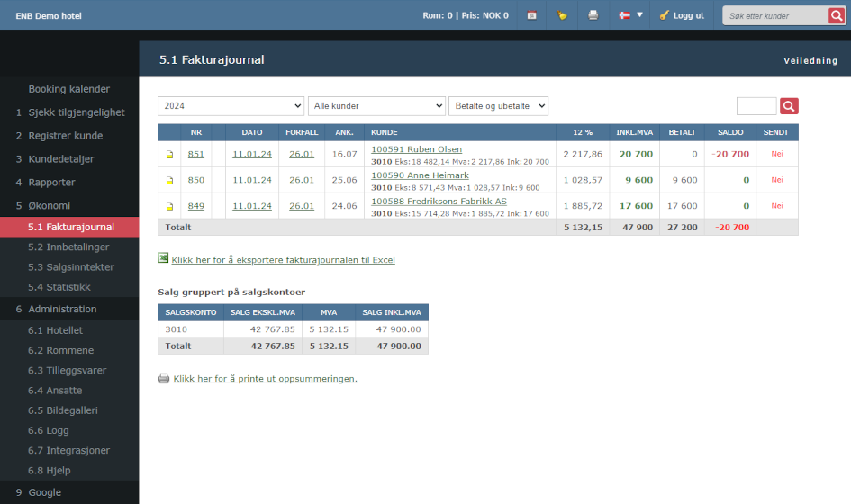Open Booking kalender in sidebar

tap(69, 89)
